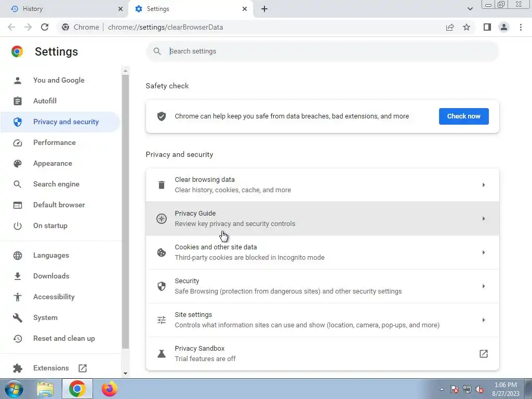Open the Performance settings label
Screen dimensions: 532x399
[x=54, y=142]
